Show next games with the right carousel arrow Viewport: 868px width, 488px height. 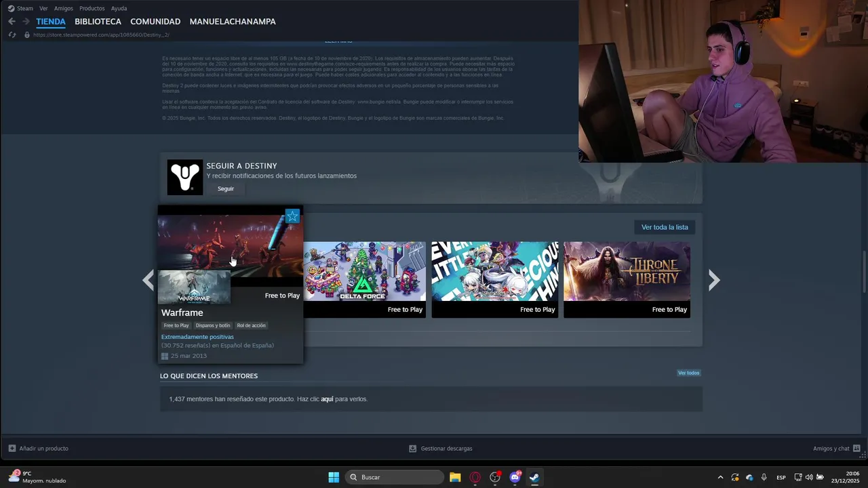[713, 280]
